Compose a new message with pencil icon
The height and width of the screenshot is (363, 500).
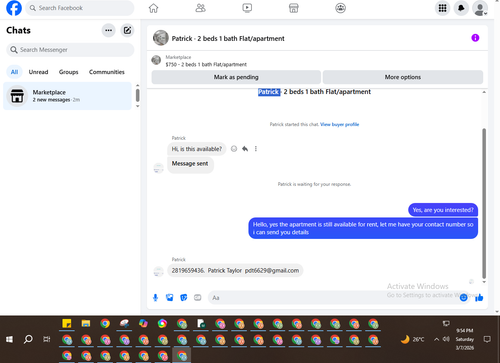click(x=127, y=30)
